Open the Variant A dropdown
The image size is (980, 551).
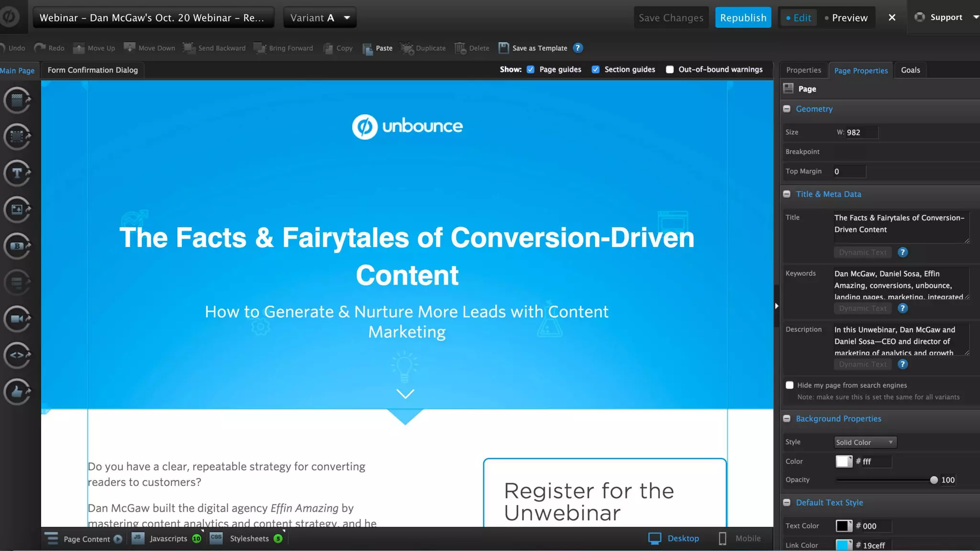pos(320,18)
